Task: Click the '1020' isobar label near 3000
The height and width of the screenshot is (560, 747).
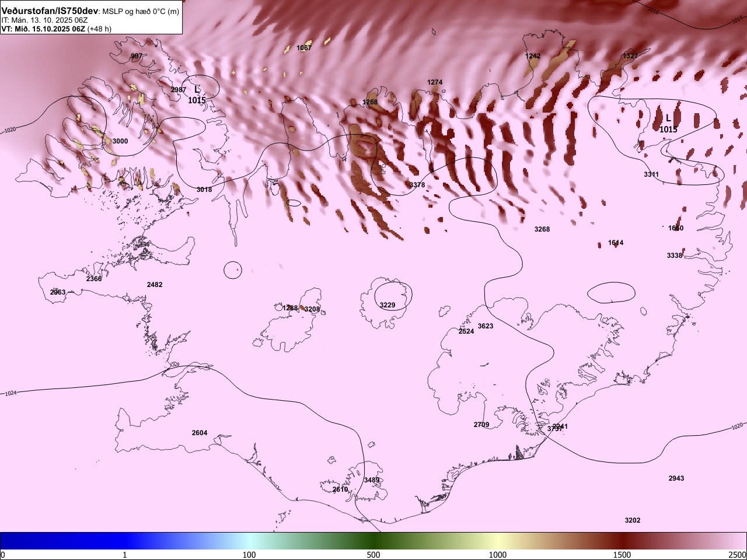Action: (10, 130)
